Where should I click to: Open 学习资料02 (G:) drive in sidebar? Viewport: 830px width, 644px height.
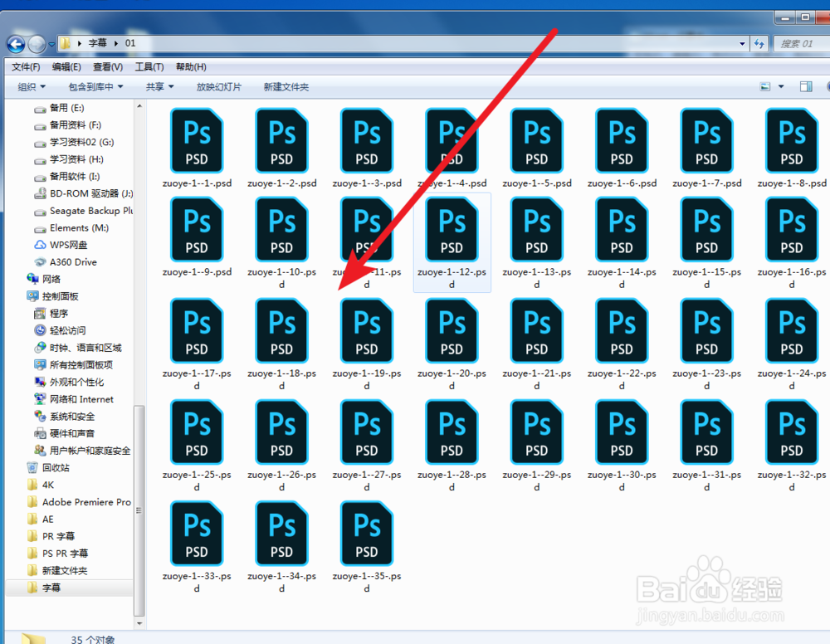click(x=74, y=143)
